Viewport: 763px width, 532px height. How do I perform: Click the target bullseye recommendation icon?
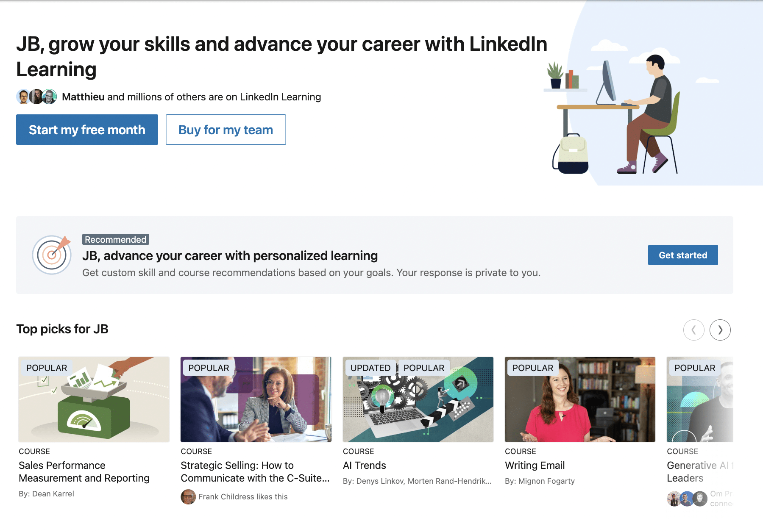pyautogui.click(x=52, y=255)
